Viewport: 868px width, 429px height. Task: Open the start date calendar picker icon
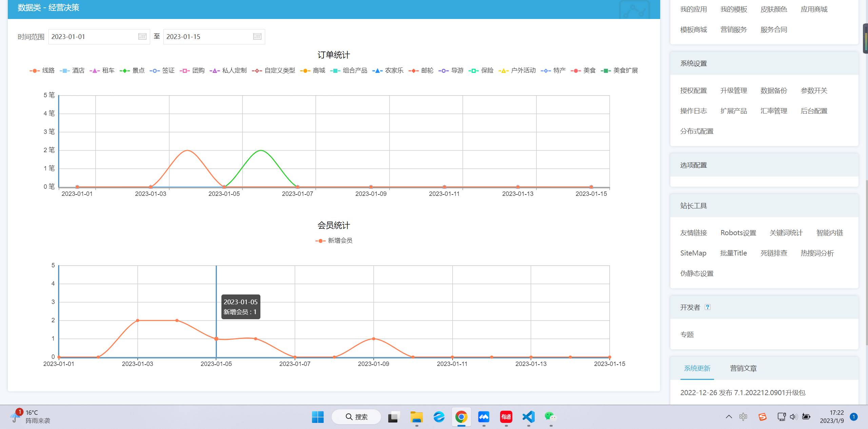142,37
